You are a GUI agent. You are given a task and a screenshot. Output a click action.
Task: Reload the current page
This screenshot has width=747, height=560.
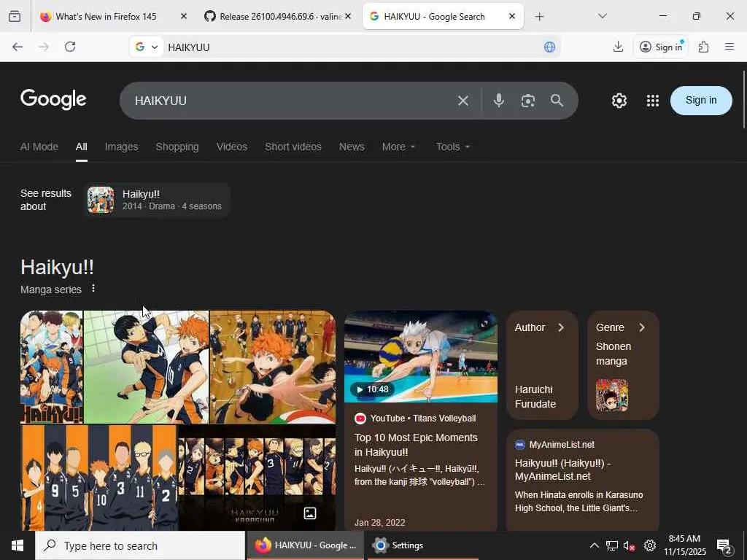[x=70, y=47]
